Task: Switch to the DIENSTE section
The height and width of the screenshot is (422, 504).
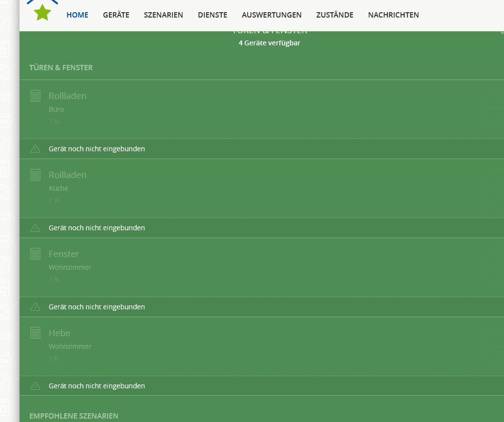Action: 212,15
